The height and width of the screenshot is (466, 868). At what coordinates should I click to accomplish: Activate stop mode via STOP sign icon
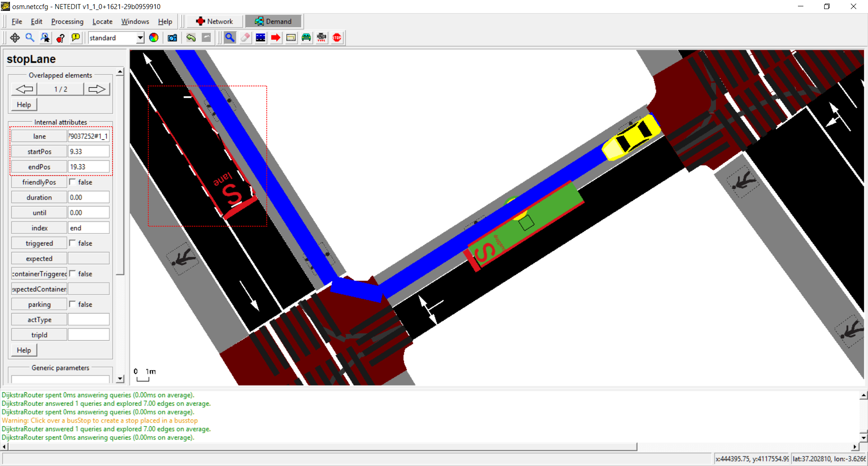tap(337, 38)
